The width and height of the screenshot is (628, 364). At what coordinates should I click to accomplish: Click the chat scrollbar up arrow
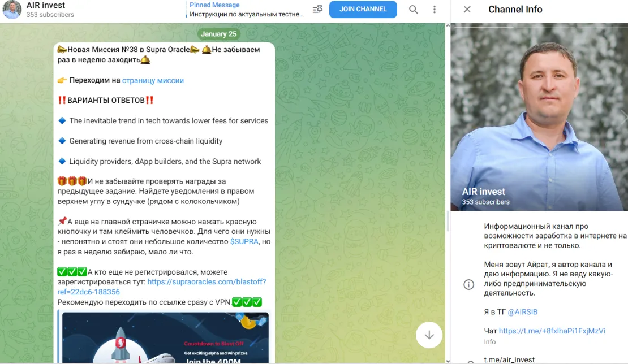448,25
